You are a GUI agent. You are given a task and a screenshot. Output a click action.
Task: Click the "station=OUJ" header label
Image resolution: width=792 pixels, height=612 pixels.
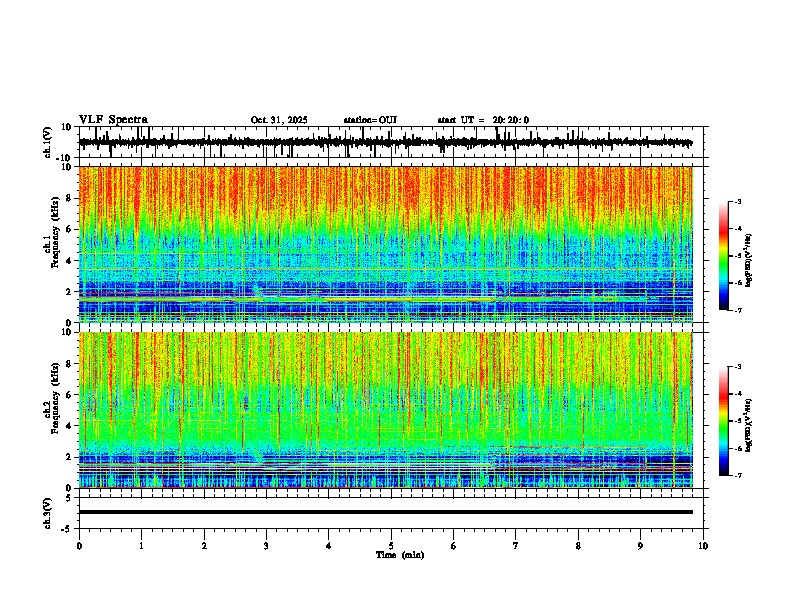370,120
